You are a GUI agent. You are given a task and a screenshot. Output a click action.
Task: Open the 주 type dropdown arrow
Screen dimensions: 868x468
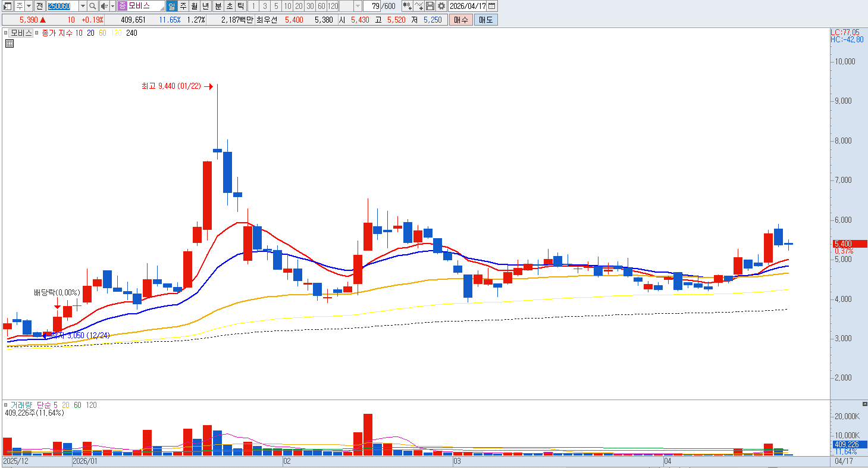click(x=29, y=6)
